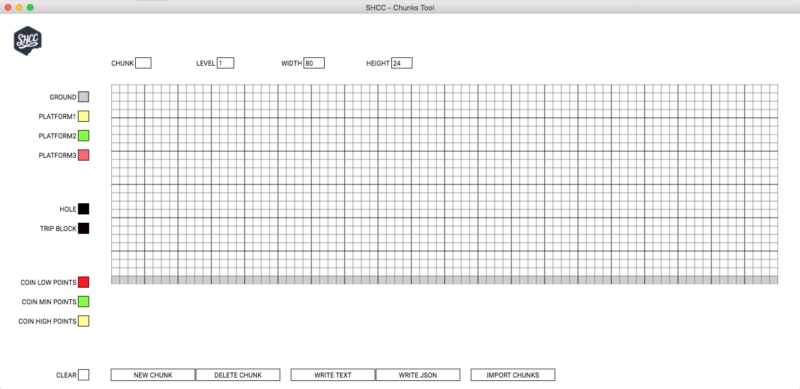800x389 pixels.
Task: Select the COIN MIN POINTS green swatch
Action: point(84,302)
